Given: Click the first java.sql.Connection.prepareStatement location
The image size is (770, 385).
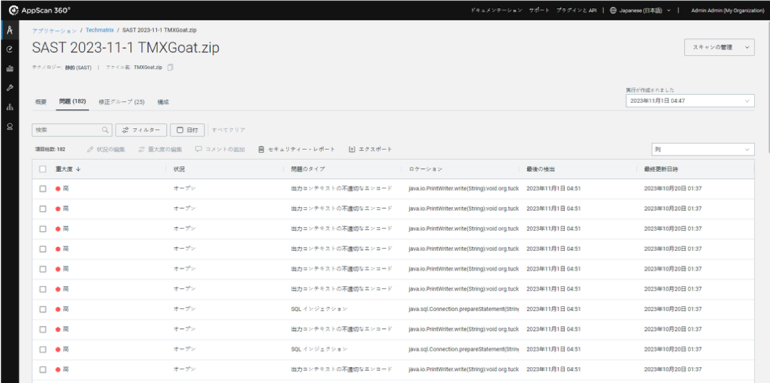Looking at the screenshot, I should point(464,309).
